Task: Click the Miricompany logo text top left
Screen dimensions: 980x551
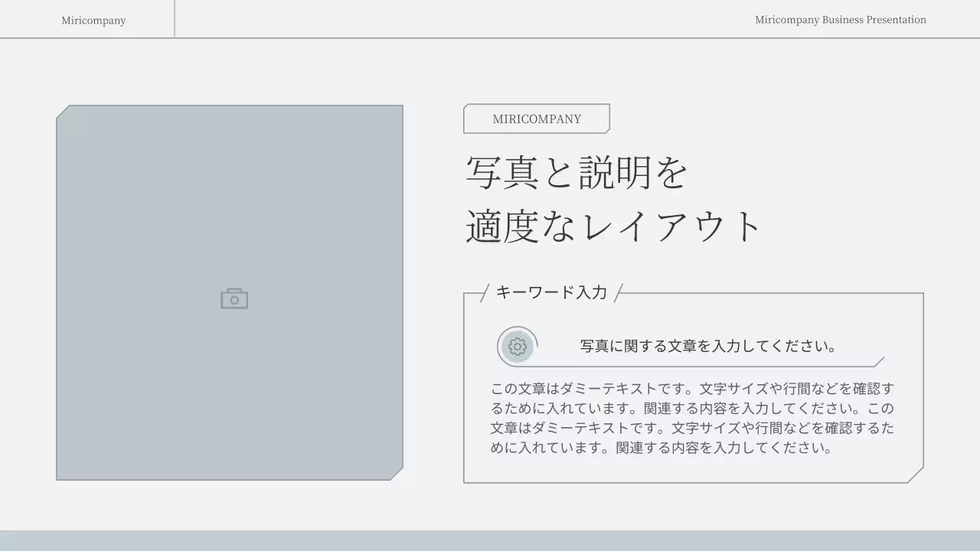Action: coord(93,20)
